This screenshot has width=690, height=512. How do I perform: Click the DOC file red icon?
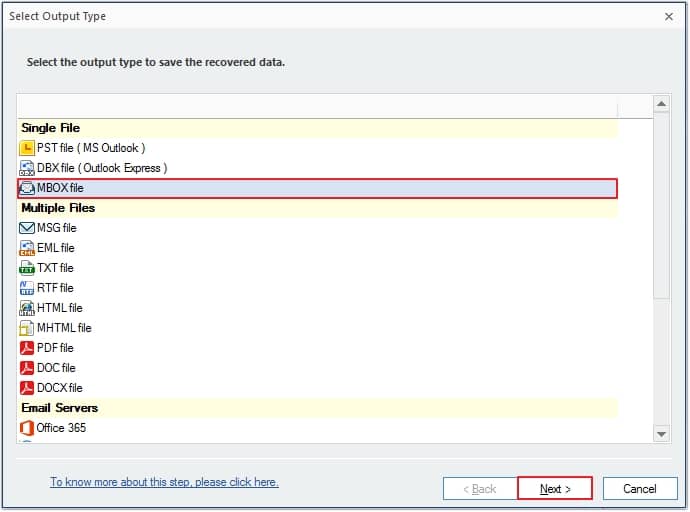click(x=27, y=368)
